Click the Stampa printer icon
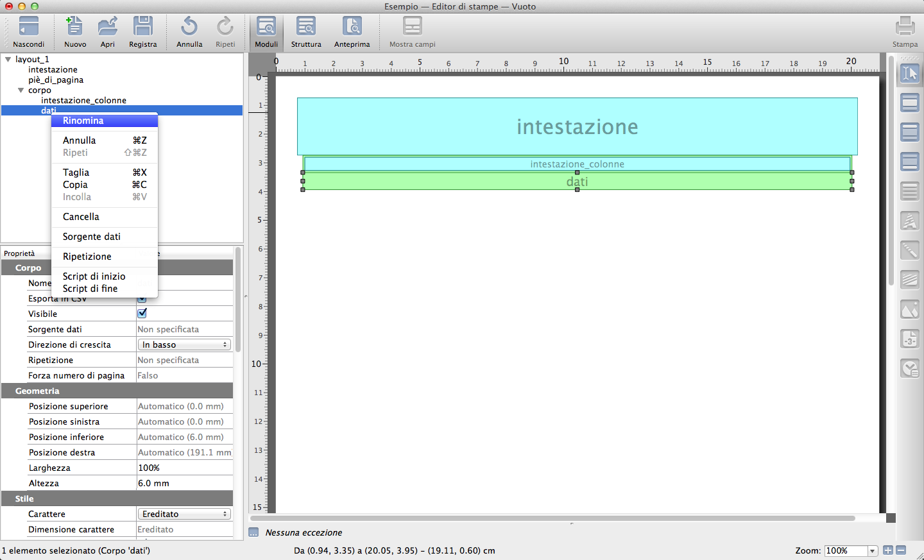Image resolution: width=924 pixels, height=560 pixels. 905,27
